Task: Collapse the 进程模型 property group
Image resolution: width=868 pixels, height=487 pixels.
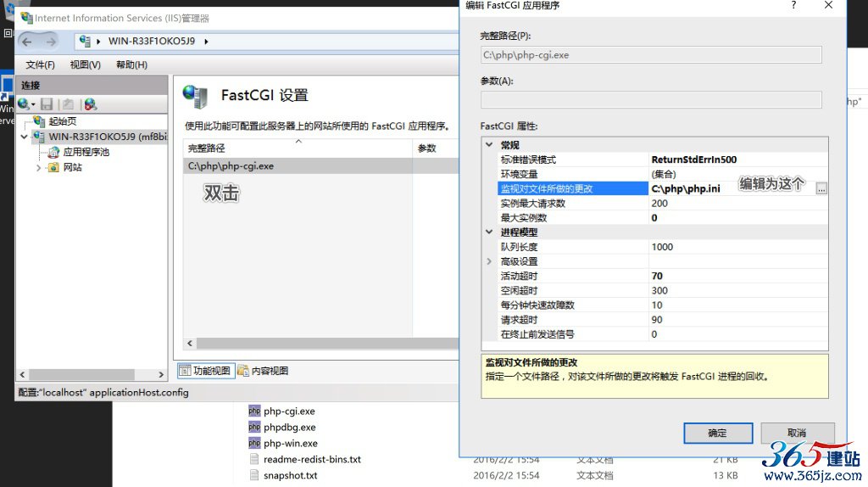Action: pos(489,232)
